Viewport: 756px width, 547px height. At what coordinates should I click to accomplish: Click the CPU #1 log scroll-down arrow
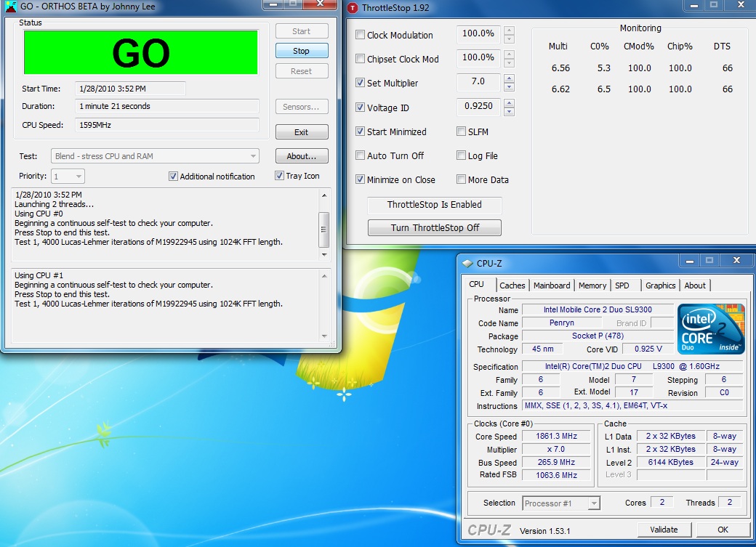click(324, 336)
